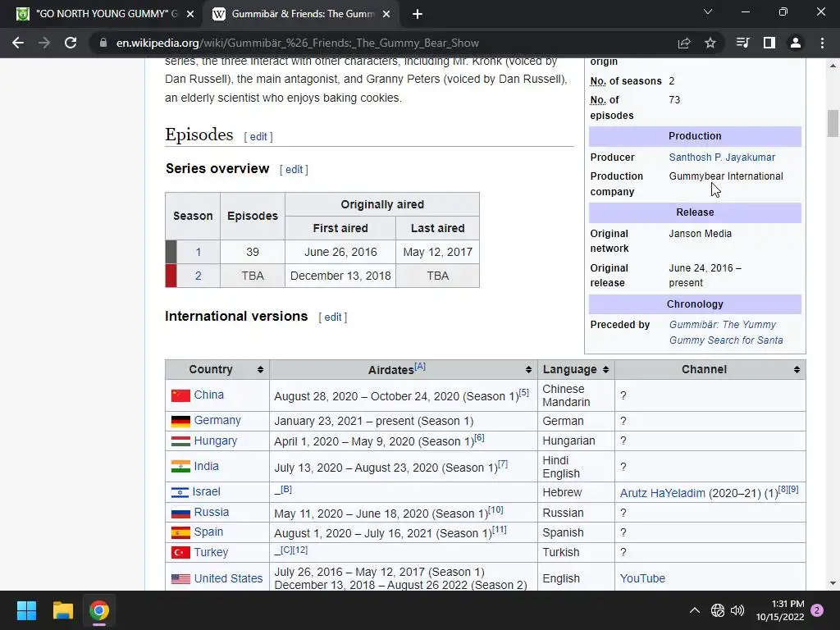Viewport: 840px width, 630px height.
Task: Go back to the previous page
Action: [x=18, y=43]
